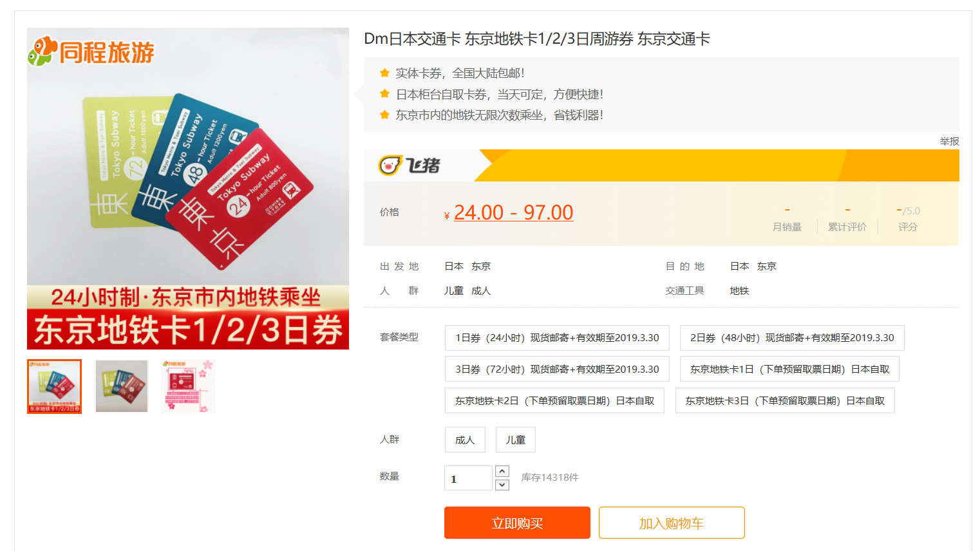This screenshot has height=551, width=980.
Task: Select first product thumbnail with red banner
Action: [x=55, y=386]
